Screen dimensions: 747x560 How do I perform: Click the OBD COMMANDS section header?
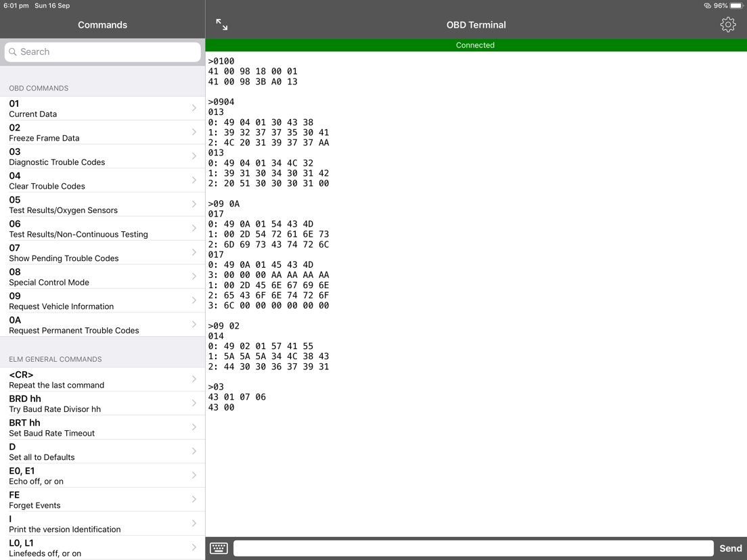[x=39, y=89]
